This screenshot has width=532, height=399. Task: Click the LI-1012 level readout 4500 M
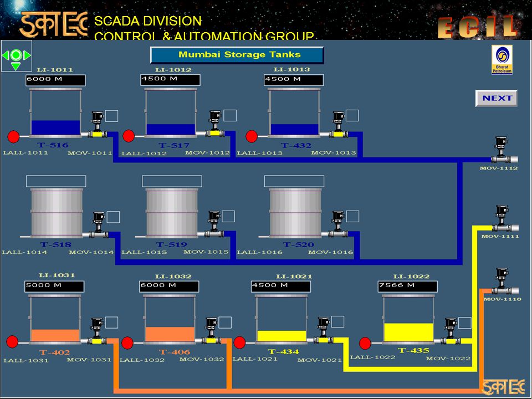click(170, 80)
